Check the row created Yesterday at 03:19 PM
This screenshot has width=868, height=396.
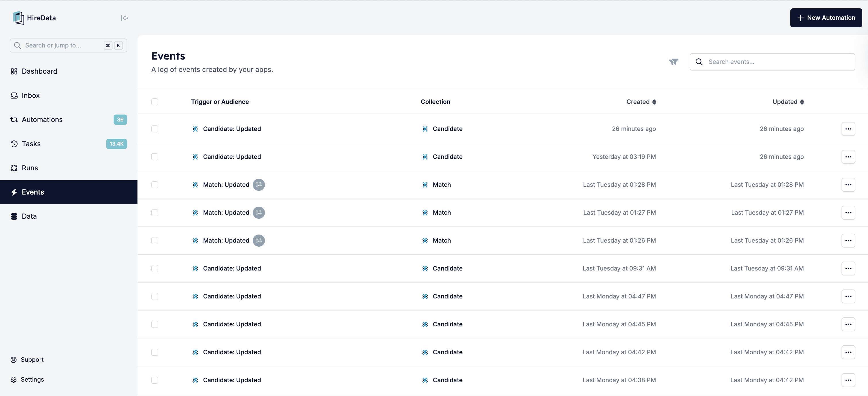[x=155, y=157]
